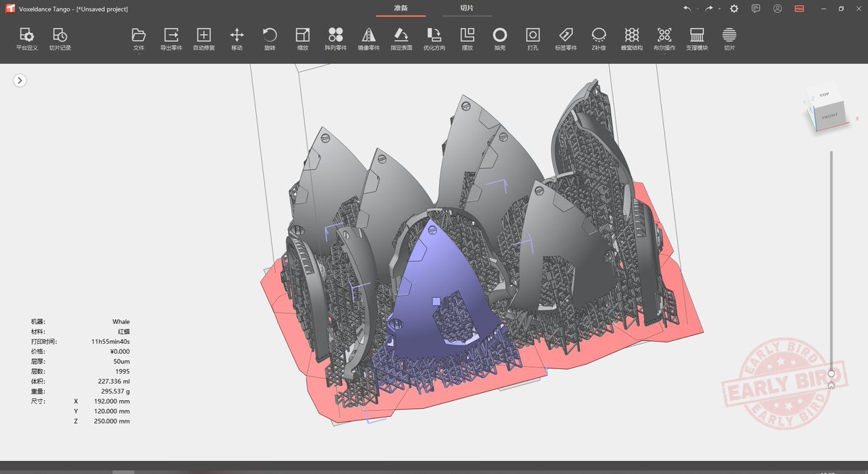Start slicing with the 切片 toolbar icon

pyautogui.click(x=729, y=40)
